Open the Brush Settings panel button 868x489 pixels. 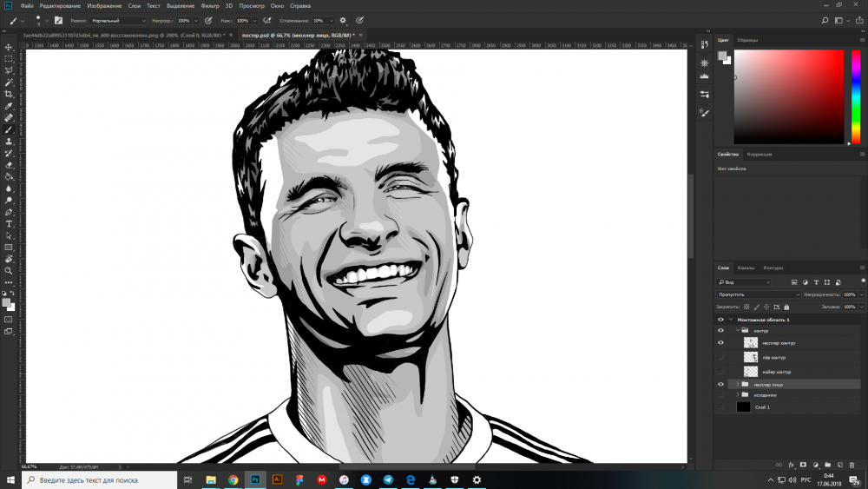coord(58,21)
